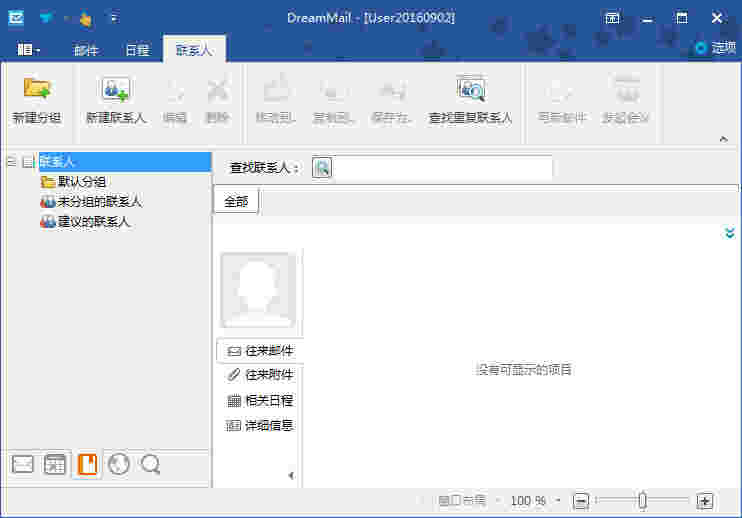Image resolution: width=742 pixels, height=518 pixels.
Task: Click the hand pointer icon in the title bar
Action: tap(85, 19)
